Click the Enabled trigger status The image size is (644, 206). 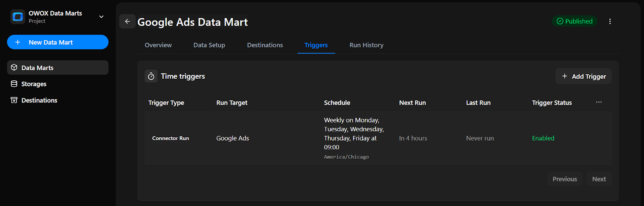click(x=543, y=138)
